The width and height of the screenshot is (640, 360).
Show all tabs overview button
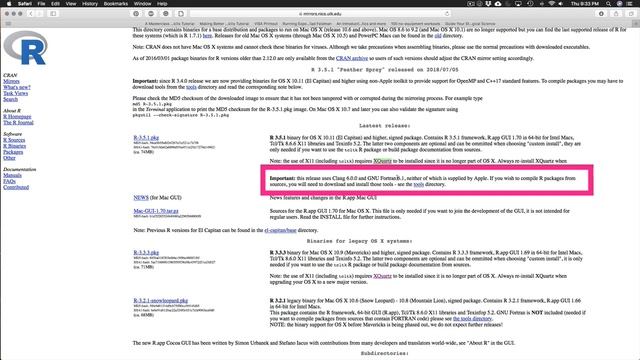coord(631,13)
